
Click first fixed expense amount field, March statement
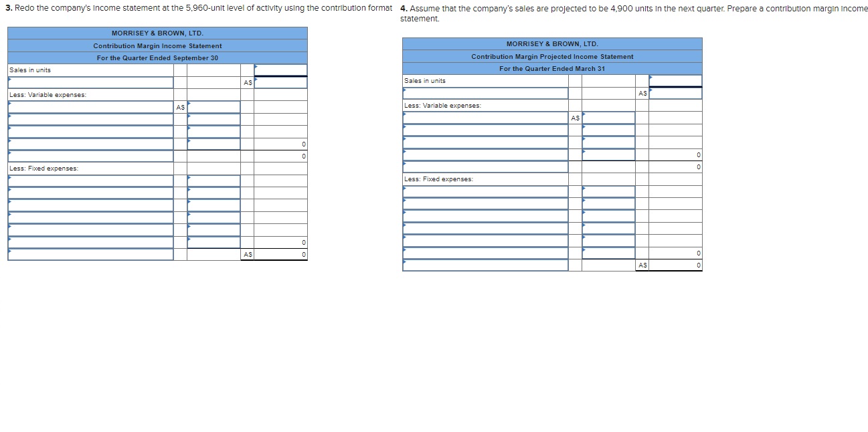tap(608, 191)
